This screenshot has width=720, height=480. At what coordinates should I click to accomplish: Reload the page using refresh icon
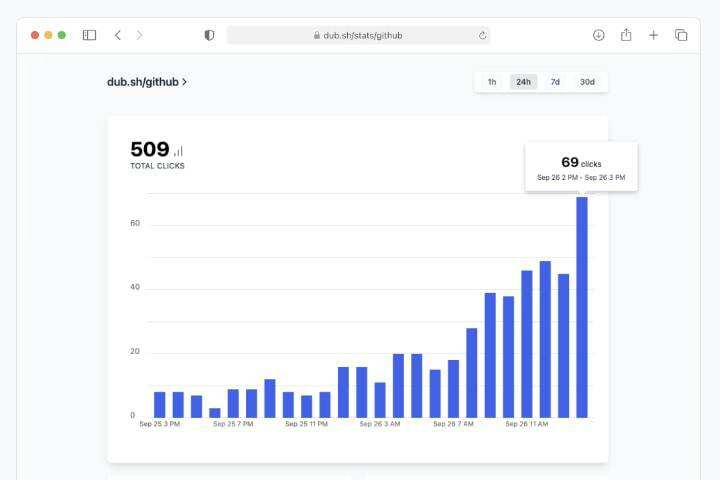482,35
